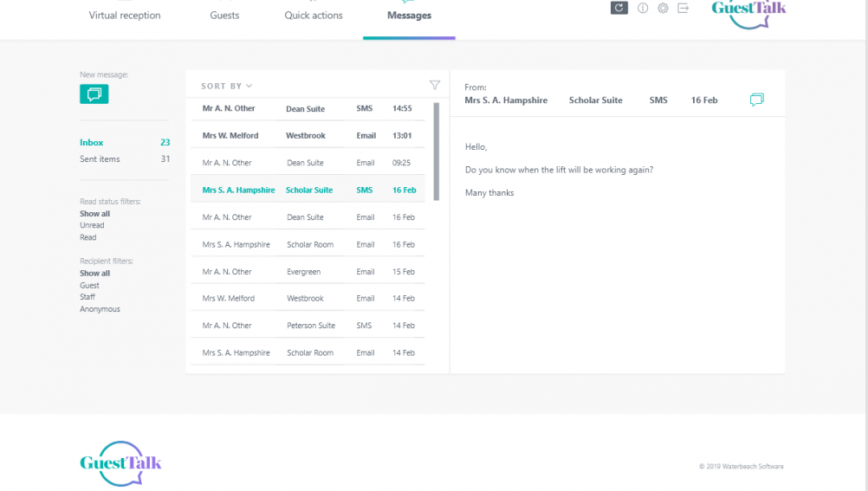Expand the Sort By dropdown

(x=226, y=86)
